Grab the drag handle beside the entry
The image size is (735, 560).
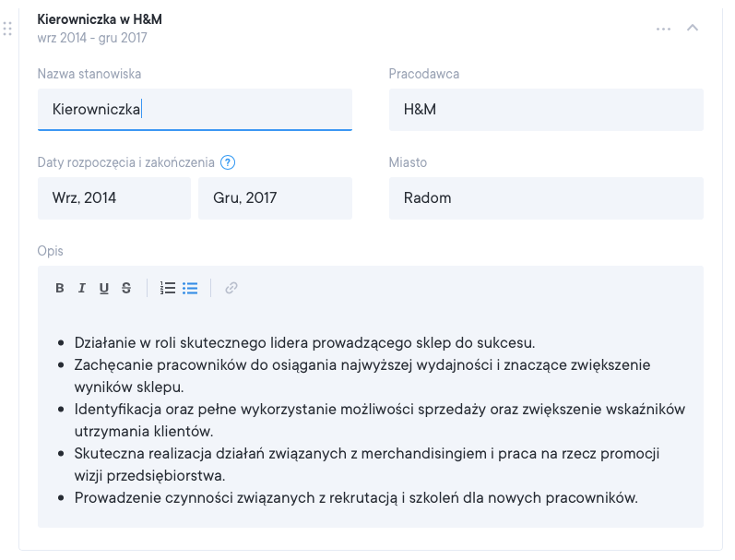click(7, 29)
